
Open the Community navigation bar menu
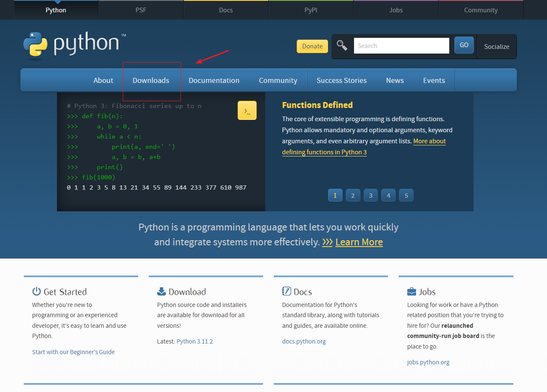[x=278, y=80]
